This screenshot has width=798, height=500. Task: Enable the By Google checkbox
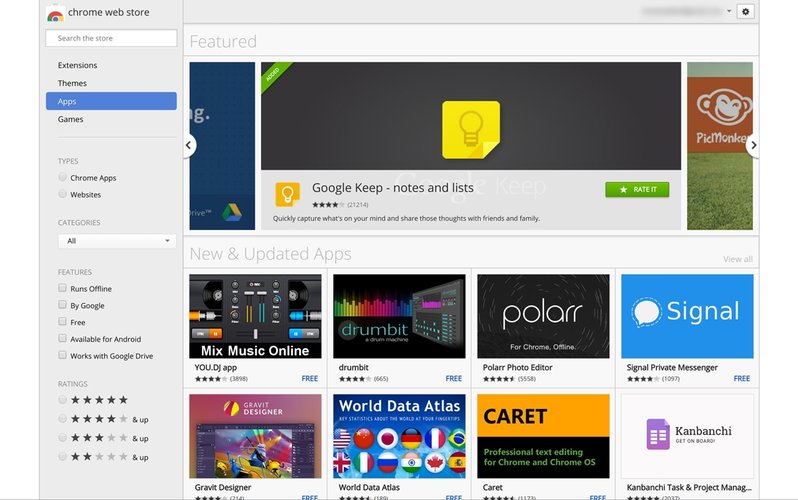pos(63,304)
